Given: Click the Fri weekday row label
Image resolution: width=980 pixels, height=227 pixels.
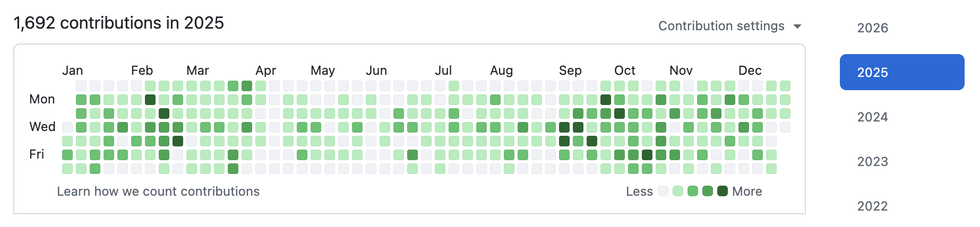Looking at the screenshot, I should click(x=37, y=154).
